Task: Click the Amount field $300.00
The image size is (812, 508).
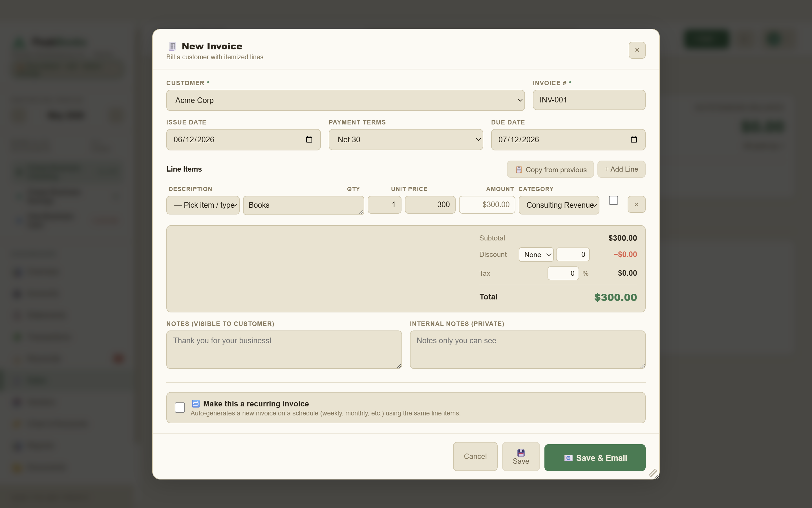Action: (487, 205)
